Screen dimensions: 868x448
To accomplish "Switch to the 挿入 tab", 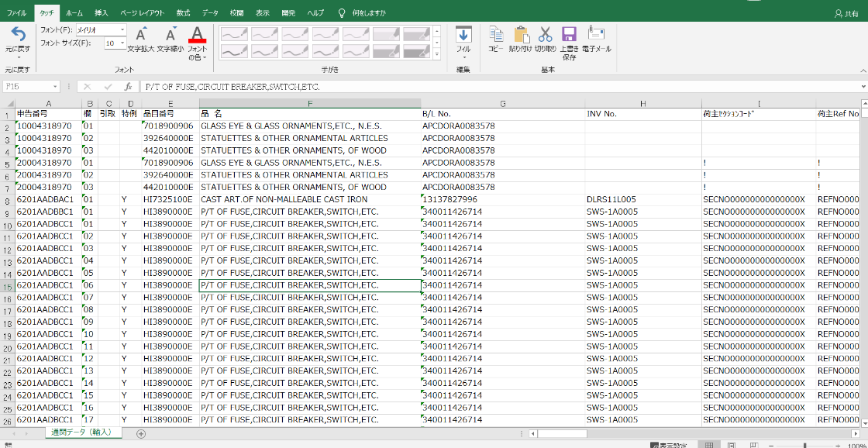I will (x=102, y=12).
